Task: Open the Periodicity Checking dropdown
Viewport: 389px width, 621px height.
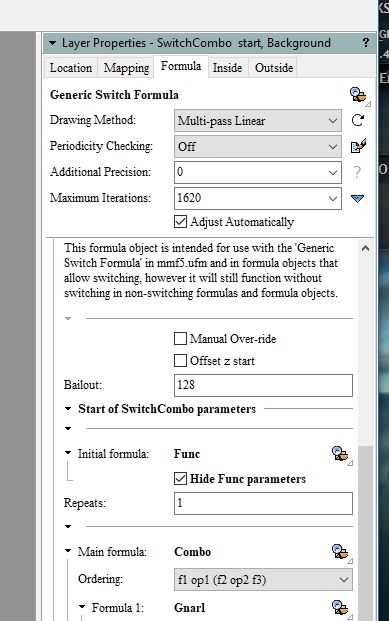Action: pyautogui.click(x=257, y=147)
